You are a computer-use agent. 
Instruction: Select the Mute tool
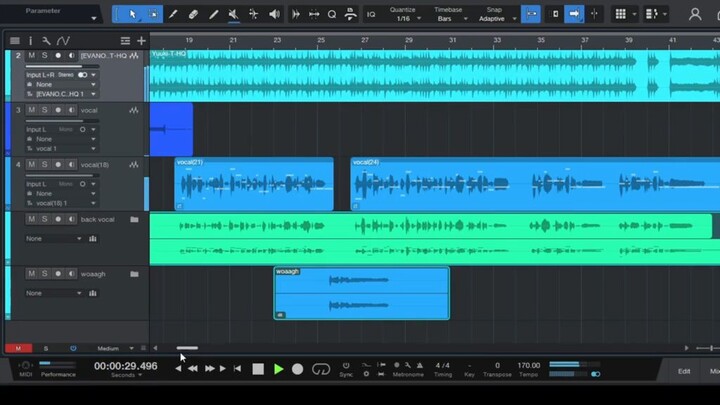(233, 14)
